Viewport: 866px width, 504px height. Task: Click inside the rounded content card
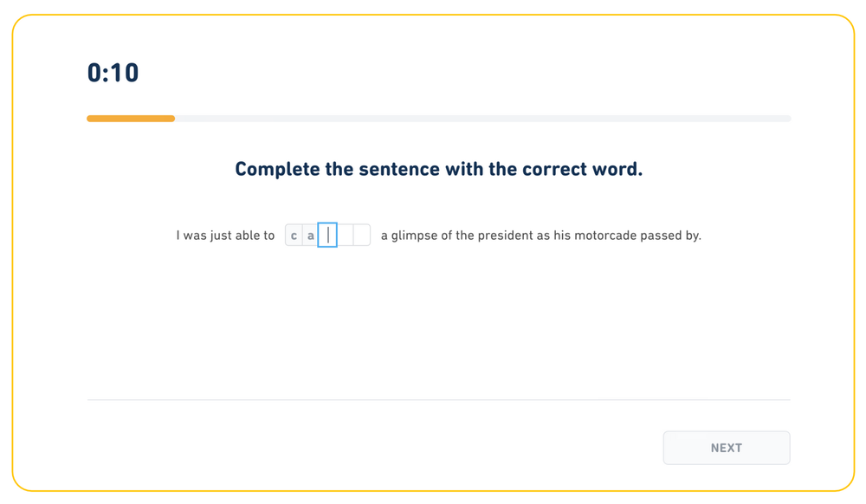click(x=433, y=329)
